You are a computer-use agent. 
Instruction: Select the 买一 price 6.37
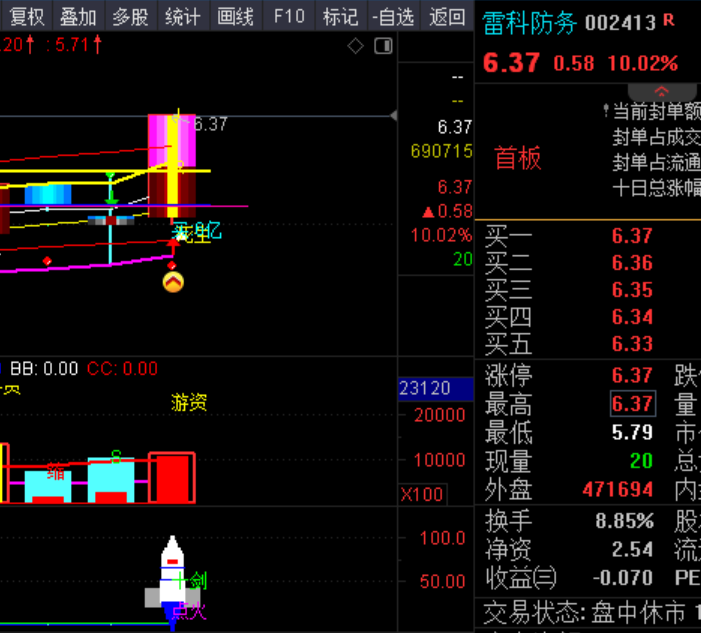click(x=632, y=236)
